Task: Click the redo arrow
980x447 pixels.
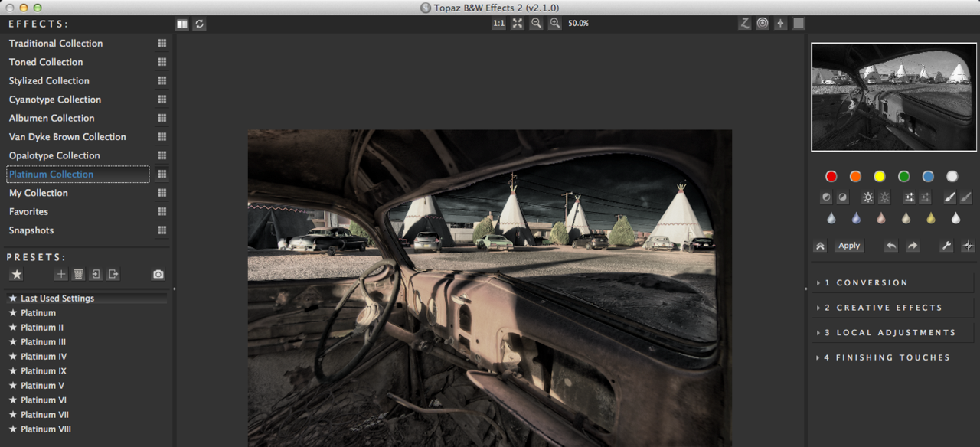Action: 912,246
